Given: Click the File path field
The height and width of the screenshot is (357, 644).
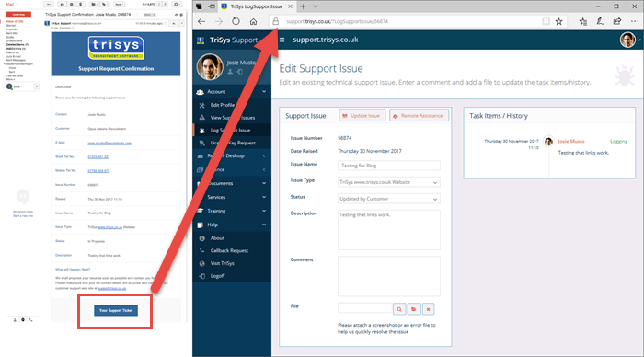Looking at the screenshot, I should pos(364,308).
